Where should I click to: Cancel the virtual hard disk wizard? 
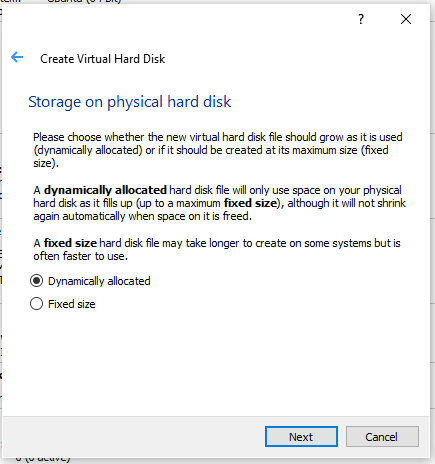tap(382, 437)
